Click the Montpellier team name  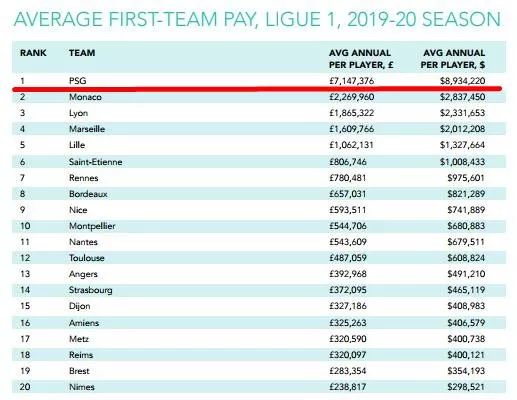tap(92, 226)
